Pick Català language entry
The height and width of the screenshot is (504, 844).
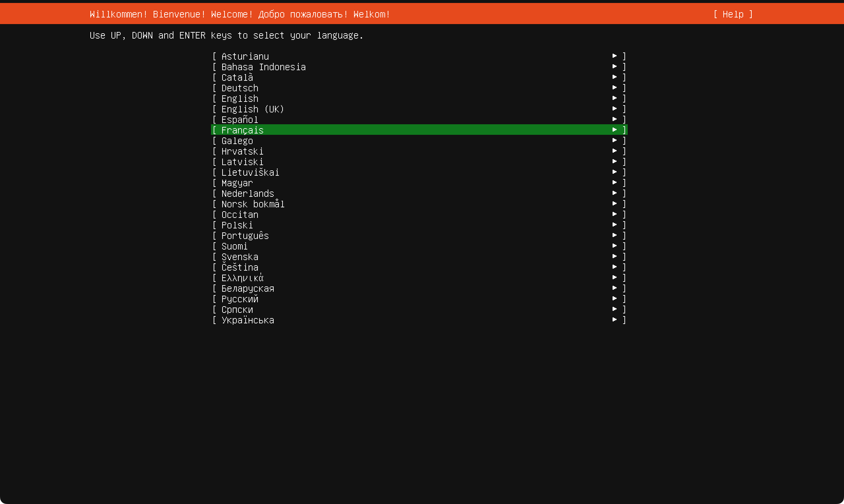click(237, 78)
